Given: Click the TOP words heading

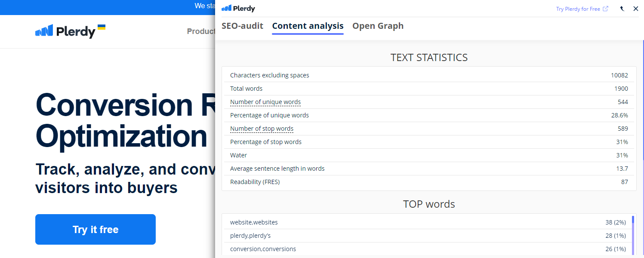Looking at the screenshot, I should point(429,204).
